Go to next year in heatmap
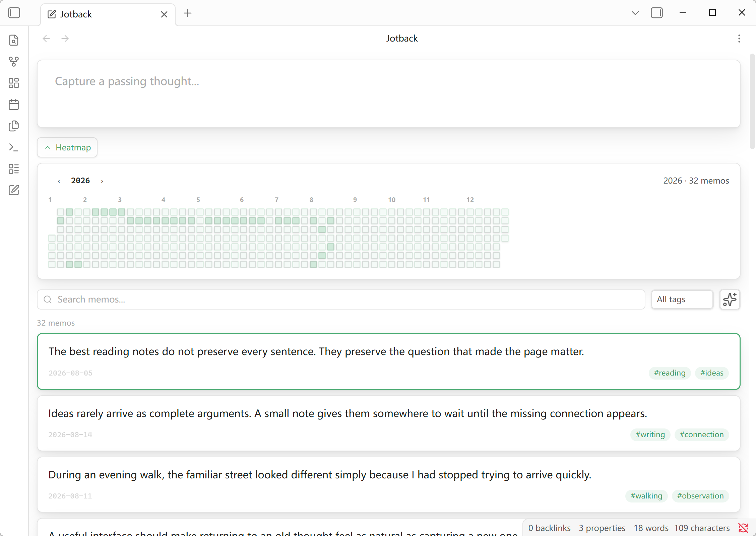The height and width of the screenshot is (536, 756). click(x=102, y=181)
